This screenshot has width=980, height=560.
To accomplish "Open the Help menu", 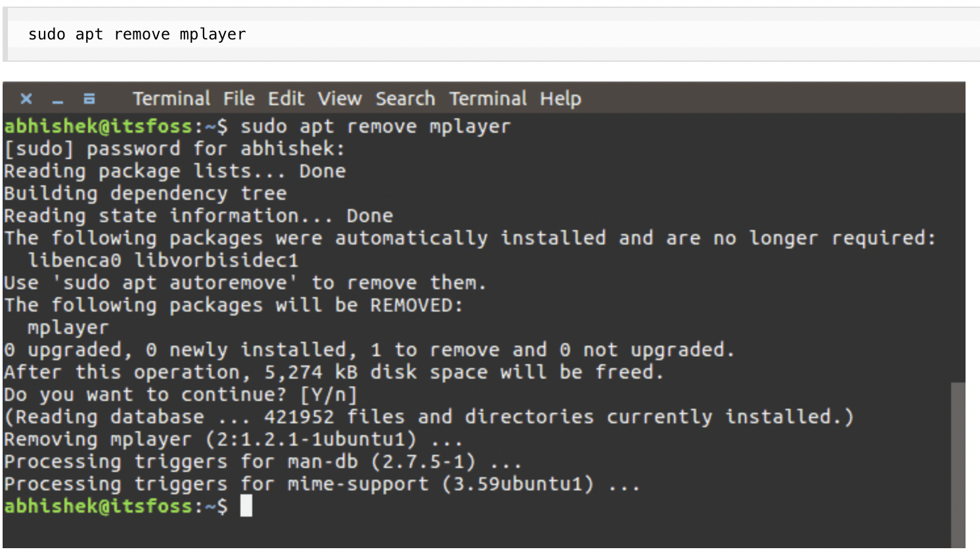I will (x=560, y=99).
